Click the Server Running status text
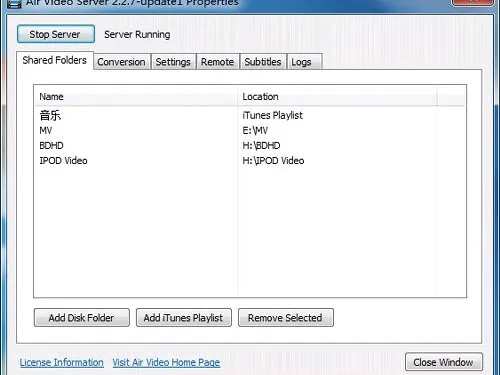Screen dimensions: 500x375 click(x=137, y=34)
